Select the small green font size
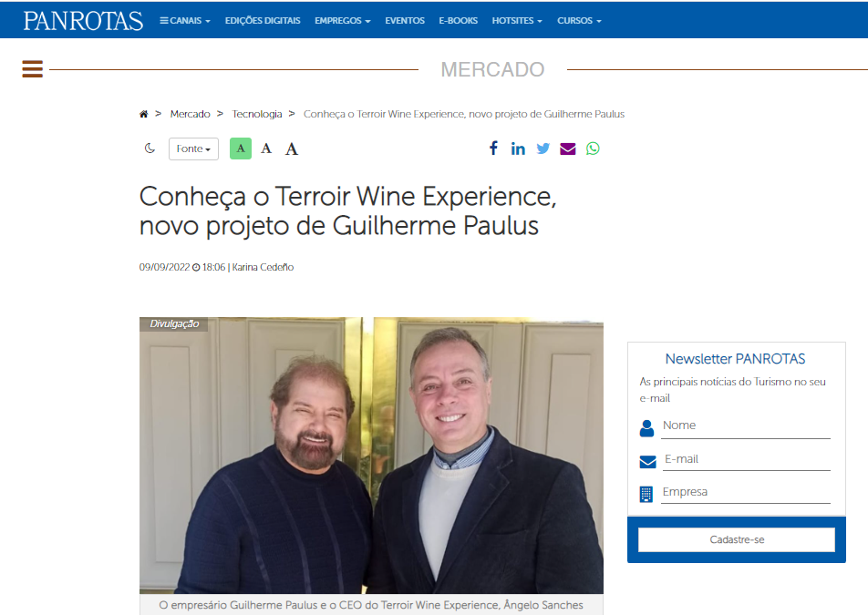This screenshot has width=868, height=615. coord(241,149)
